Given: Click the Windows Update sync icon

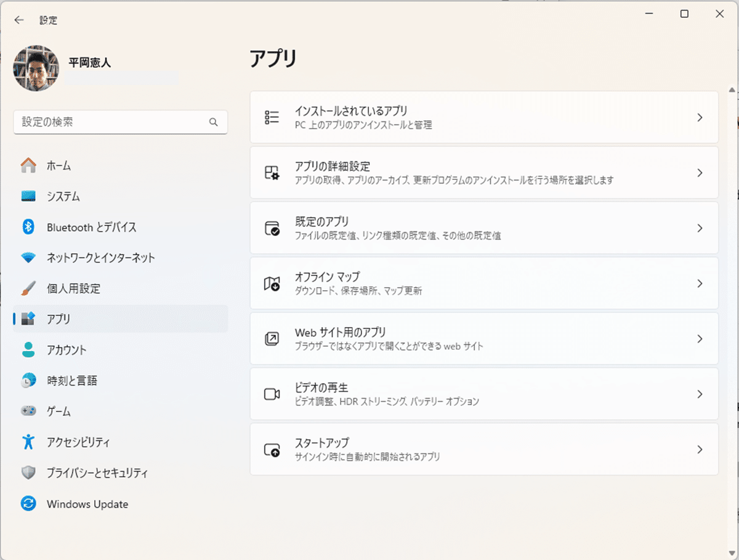Looking at the screenshot, I should (28, 504).
